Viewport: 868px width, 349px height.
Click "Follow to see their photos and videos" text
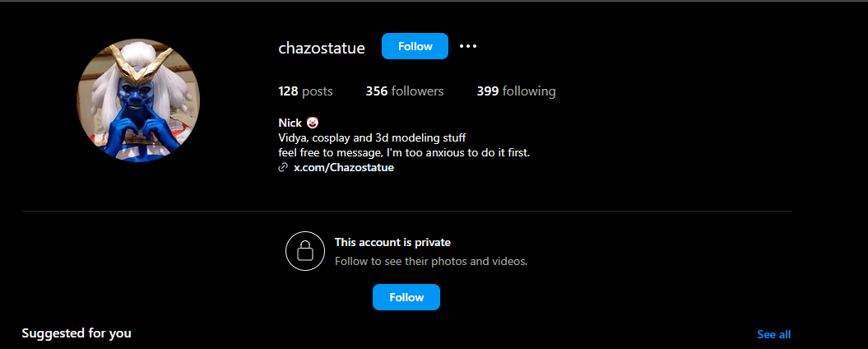tap(430, 261)
